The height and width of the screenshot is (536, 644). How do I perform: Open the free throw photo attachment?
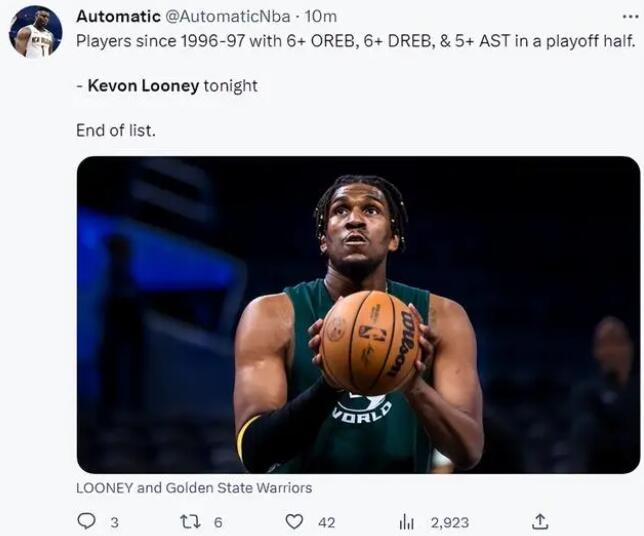[x=358, y=314]
